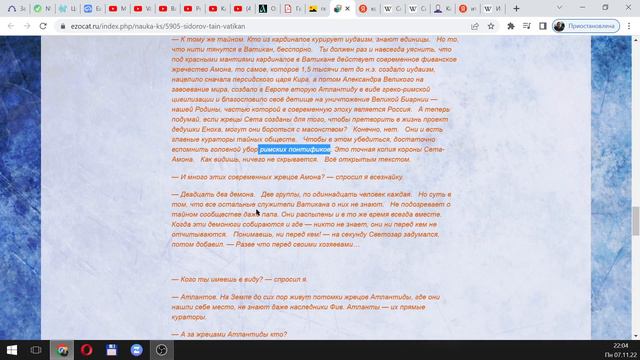Go back to previous page
This screenshot has height=360, width=640.
[11, 26]
